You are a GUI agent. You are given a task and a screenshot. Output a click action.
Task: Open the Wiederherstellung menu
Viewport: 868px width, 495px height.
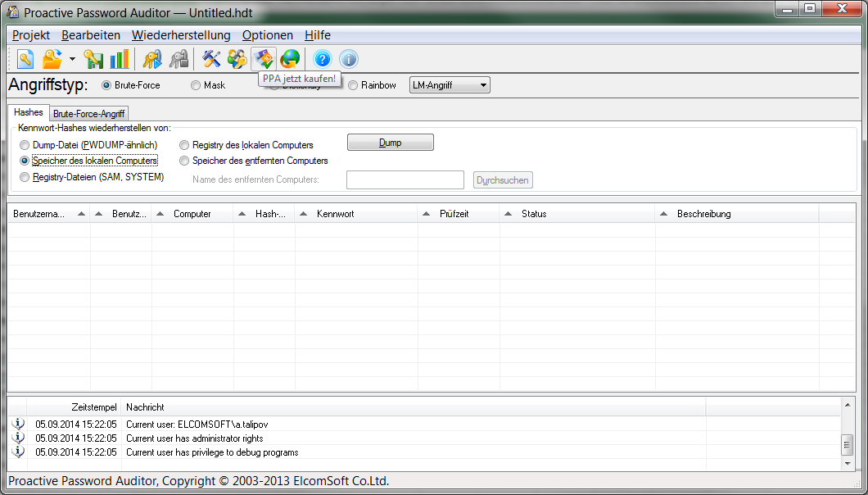181,35
